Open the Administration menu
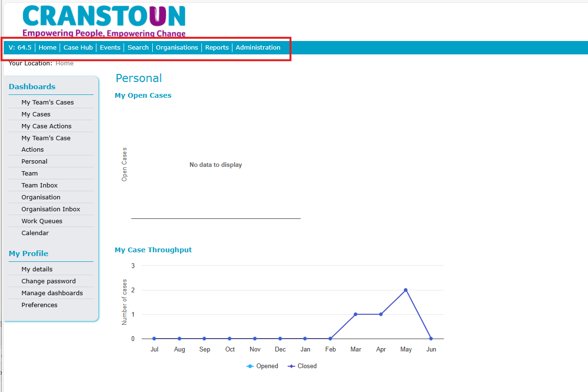Screen dimensions: 588x392 coord(258,47)
